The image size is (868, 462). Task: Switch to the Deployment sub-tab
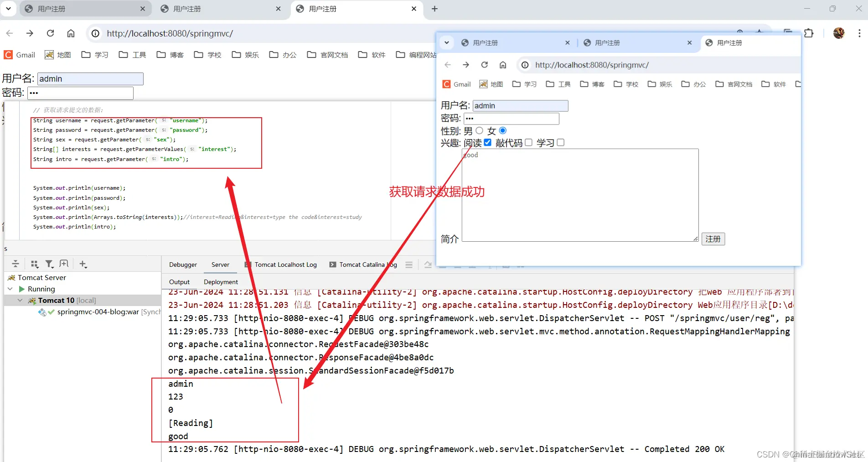click(221, 282)
